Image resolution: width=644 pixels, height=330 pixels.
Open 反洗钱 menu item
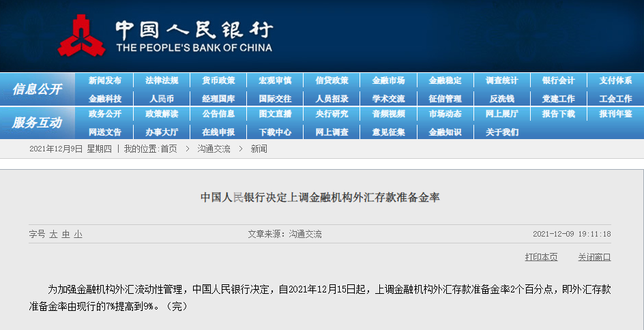502,98
